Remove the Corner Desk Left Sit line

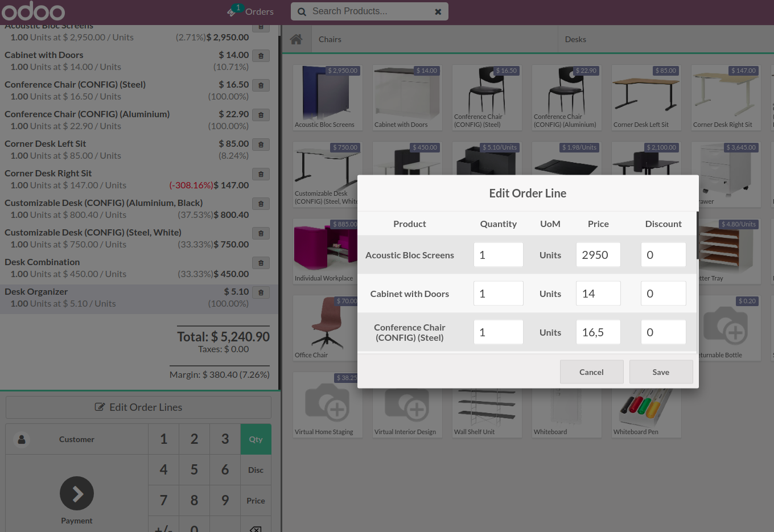point(261,144)
